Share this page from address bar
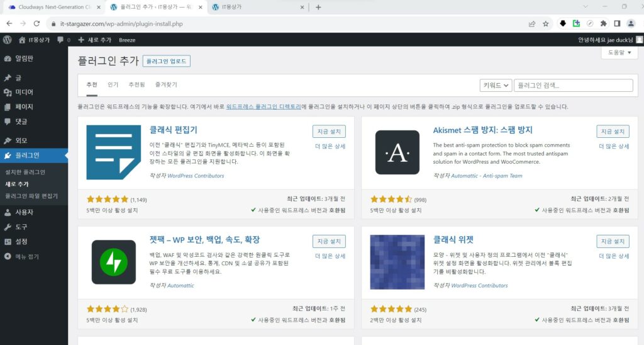The image size is (644, 345). coord(532,24)
